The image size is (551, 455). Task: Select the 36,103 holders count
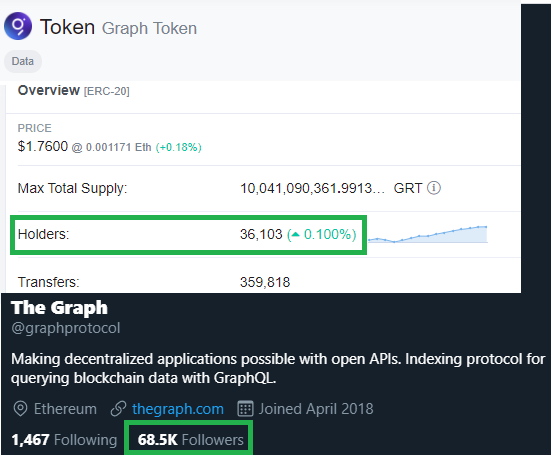pos(261,234)
